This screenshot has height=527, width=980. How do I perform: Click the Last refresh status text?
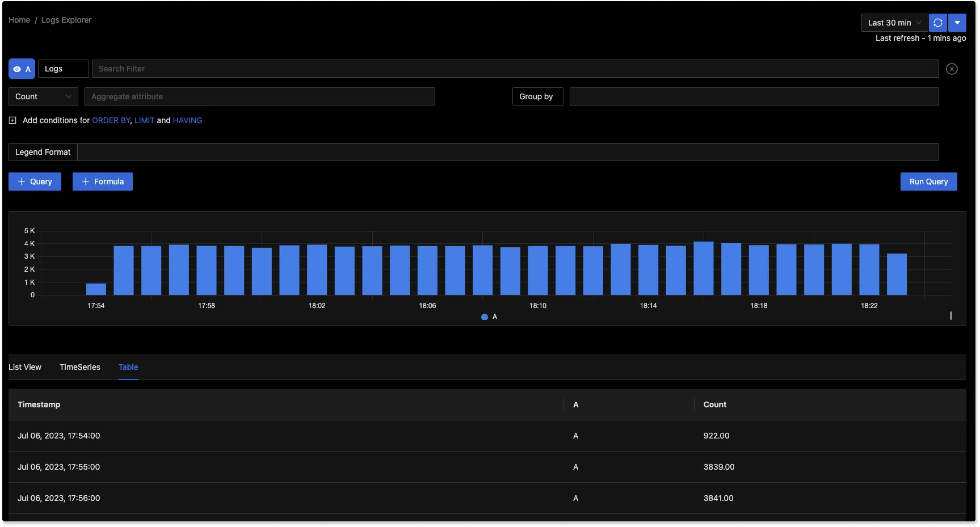point(920,38)
